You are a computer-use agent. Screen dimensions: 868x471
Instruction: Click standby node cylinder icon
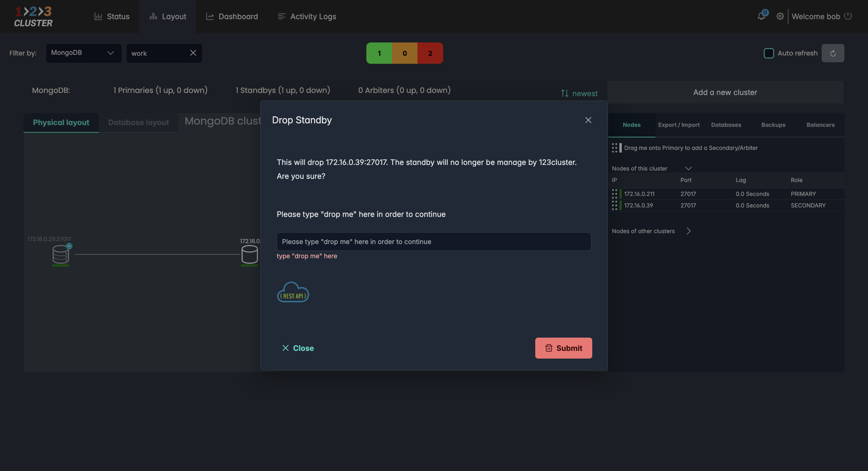click(250, 254)
